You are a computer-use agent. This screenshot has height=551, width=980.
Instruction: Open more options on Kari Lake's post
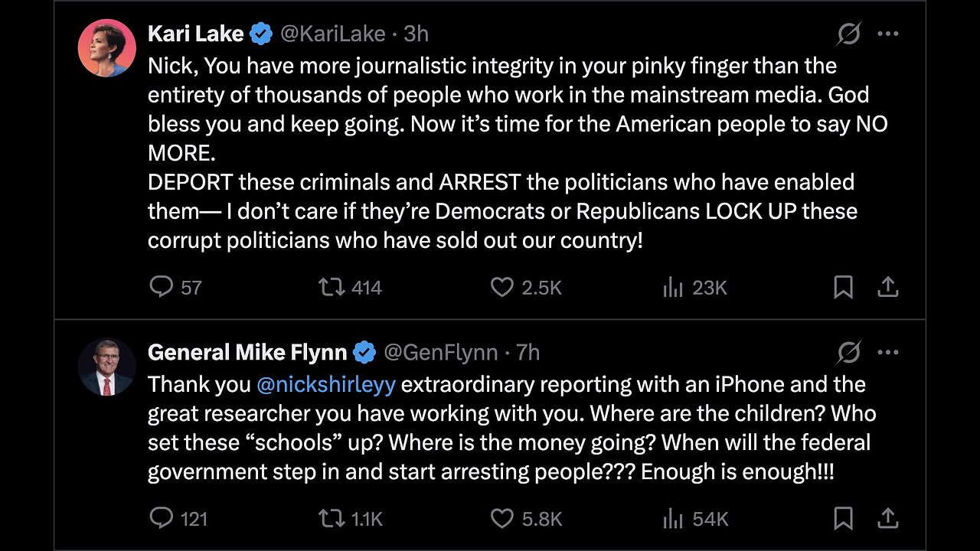click(887, 34)
